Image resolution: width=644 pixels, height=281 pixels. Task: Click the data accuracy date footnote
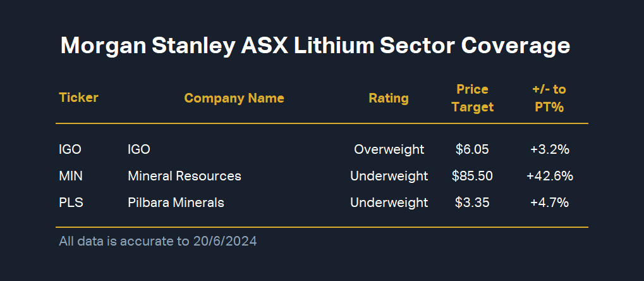158,240
